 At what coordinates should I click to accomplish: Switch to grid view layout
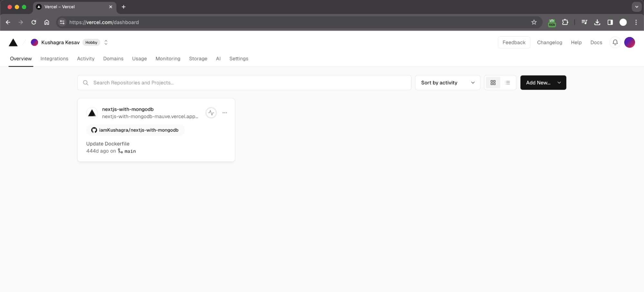[x=493, y=83]
